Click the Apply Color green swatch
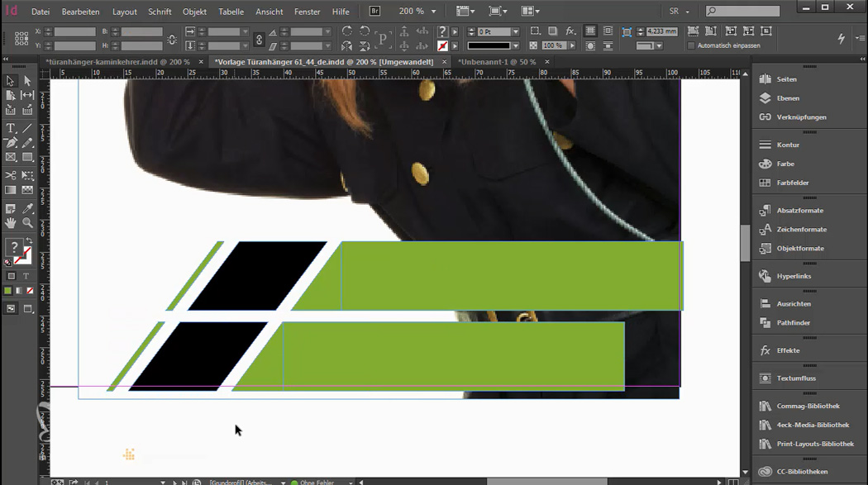The height and width of the screenshot is (485, 868). coord(7,290)
